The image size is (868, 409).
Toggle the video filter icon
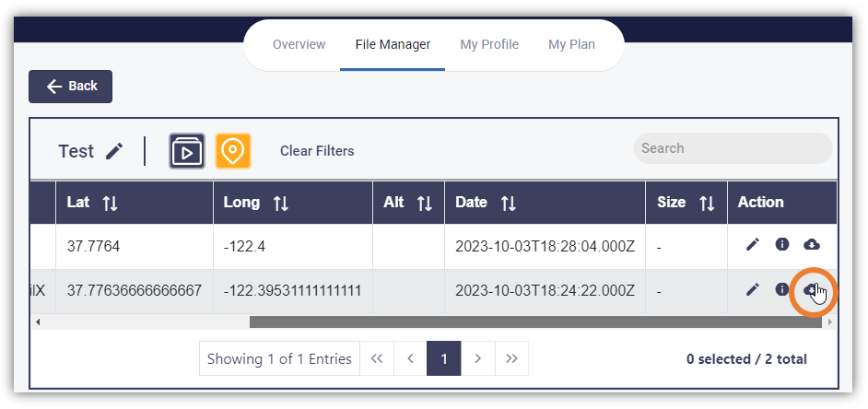187,151
